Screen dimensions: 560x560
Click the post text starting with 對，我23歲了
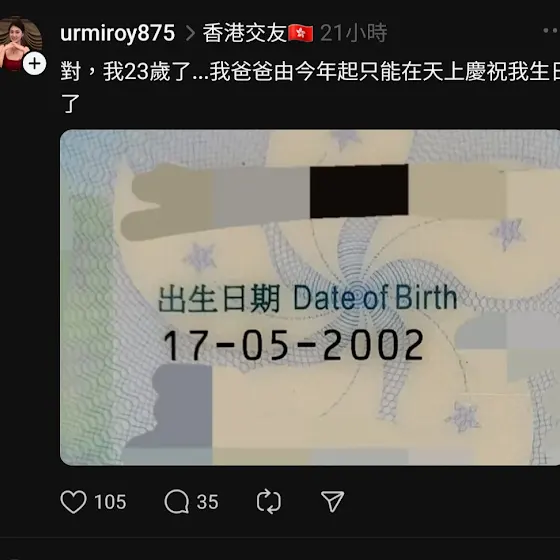tap(310, 87)
